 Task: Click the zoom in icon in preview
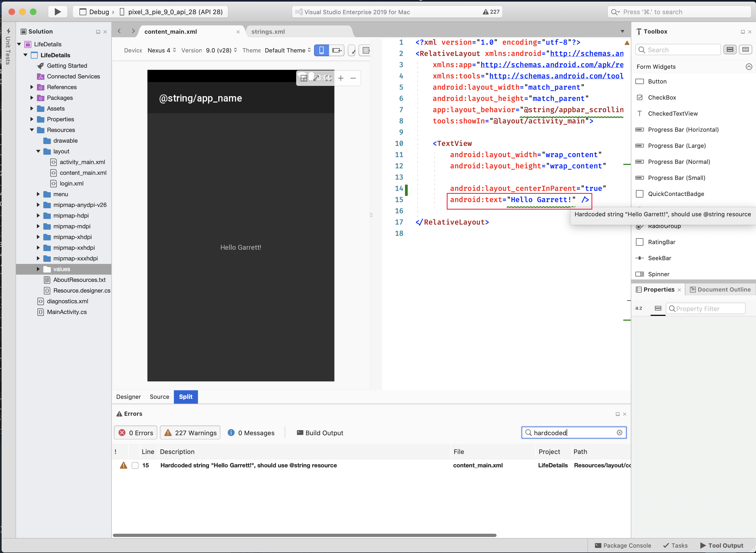pyautogui.click(x=342, y=78)
